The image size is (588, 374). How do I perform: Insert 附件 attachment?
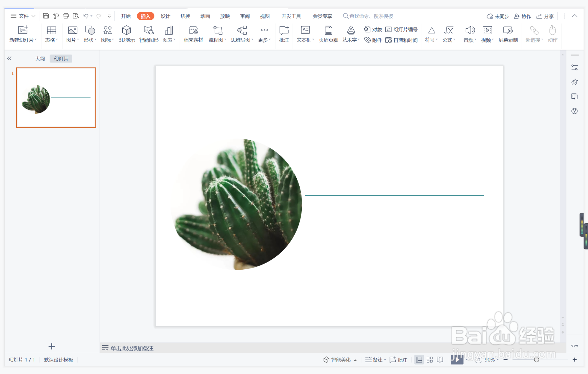tap(373, 40)
